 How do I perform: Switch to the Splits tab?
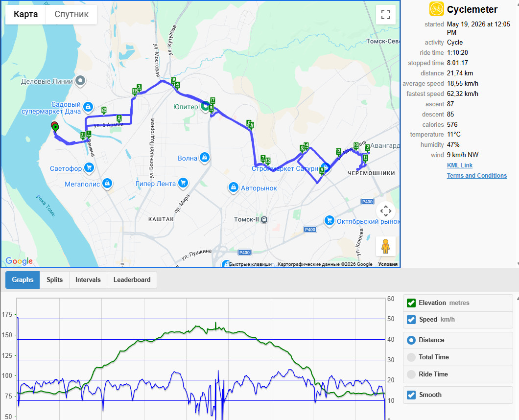click(x=55, y=280)
